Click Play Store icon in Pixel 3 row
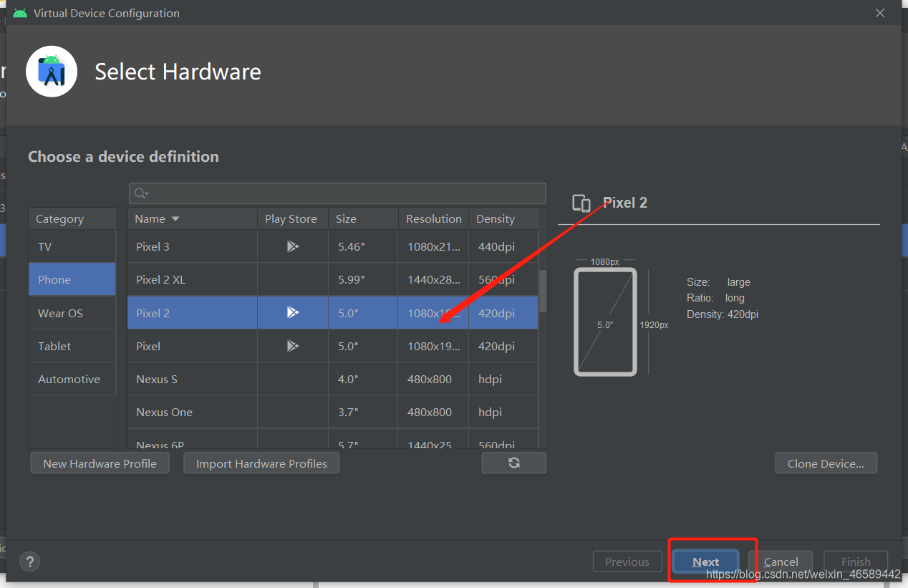 (292, 246)
